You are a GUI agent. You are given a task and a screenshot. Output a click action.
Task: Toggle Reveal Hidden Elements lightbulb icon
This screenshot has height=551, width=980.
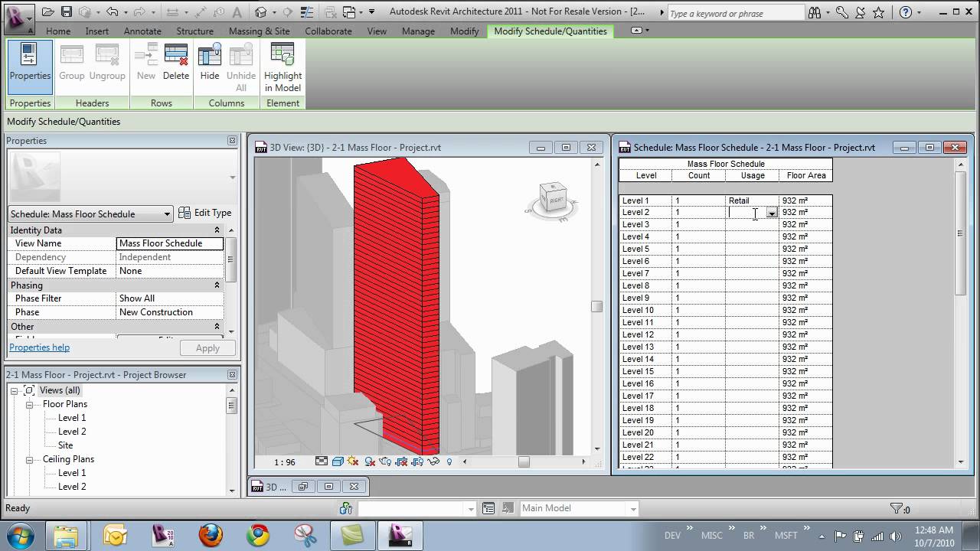point(449,461)
